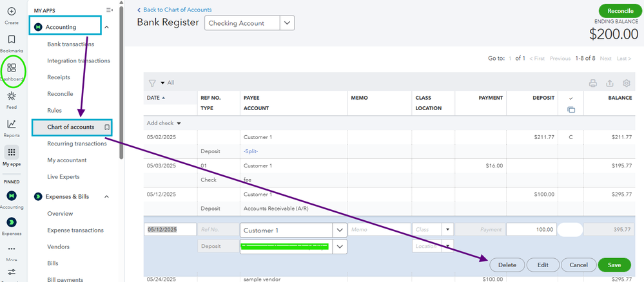This screenshot has height=282, width=644.
Task: Open the account dropdown in edit row
Action: (x=340, y=247)
